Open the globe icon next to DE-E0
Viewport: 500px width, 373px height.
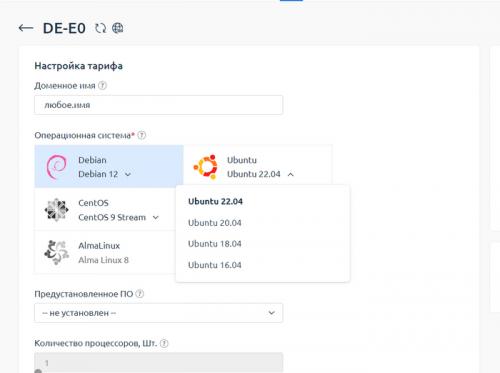tap(117, 28)
